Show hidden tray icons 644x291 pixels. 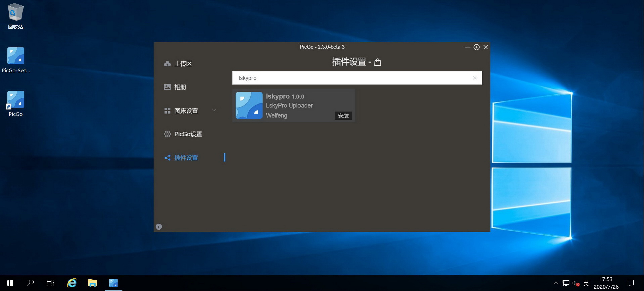pyautogui.click(x=556, y=283)
